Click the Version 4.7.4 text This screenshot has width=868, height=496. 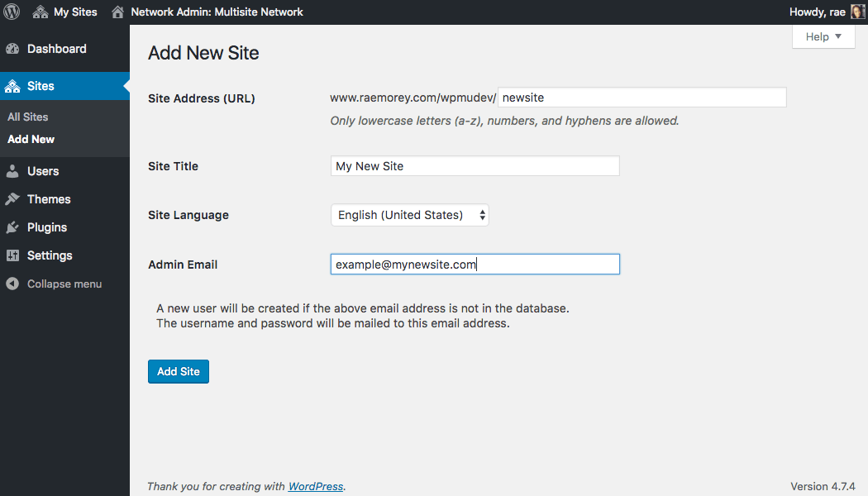tap(823, 486)
